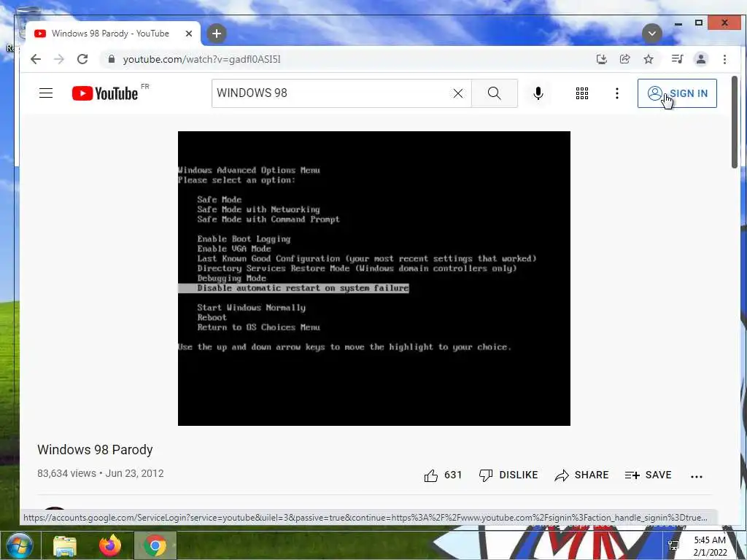Click the Windows 98 Parody video title
The width and height of the screenshot is (747, 560).
(96, 449)
